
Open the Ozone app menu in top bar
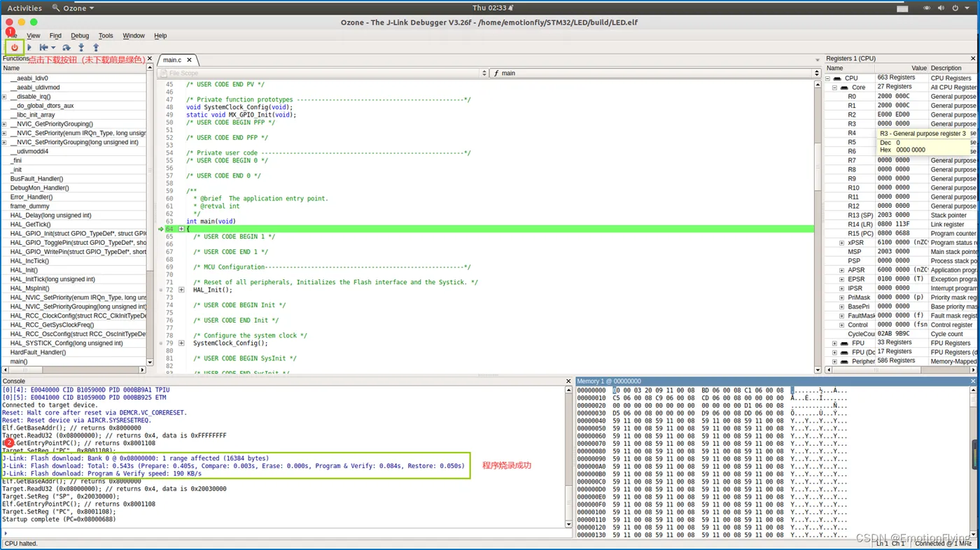pyautogui.click(x=73, y=8)
